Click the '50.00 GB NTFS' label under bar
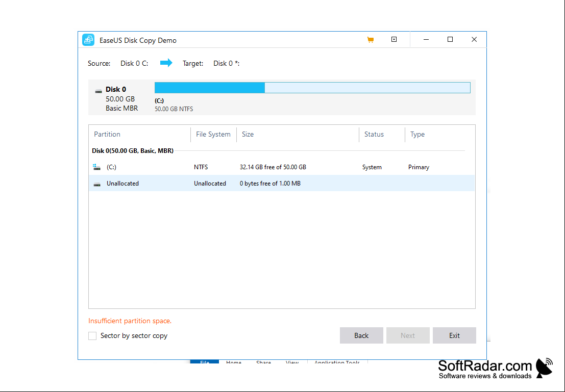This screenshot has width=565, height=392. 174,109
